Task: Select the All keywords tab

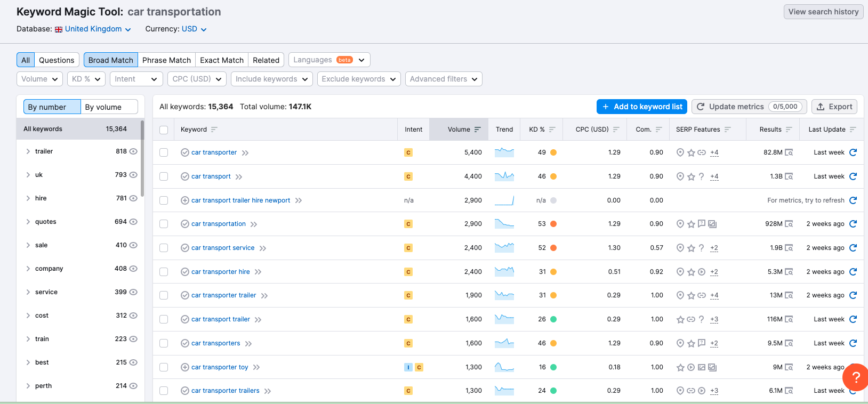Action: coord(26,60)
